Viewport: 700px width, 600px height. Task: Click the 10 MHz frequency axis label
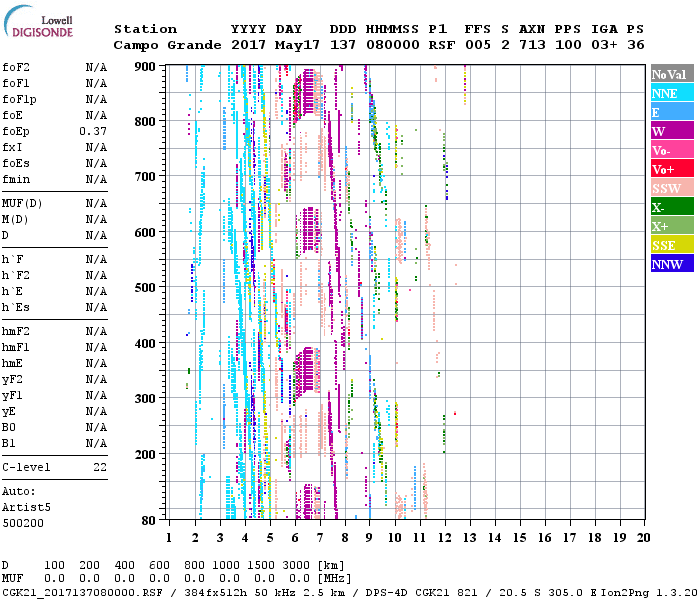pyautogui.click(x=394, y=538)
